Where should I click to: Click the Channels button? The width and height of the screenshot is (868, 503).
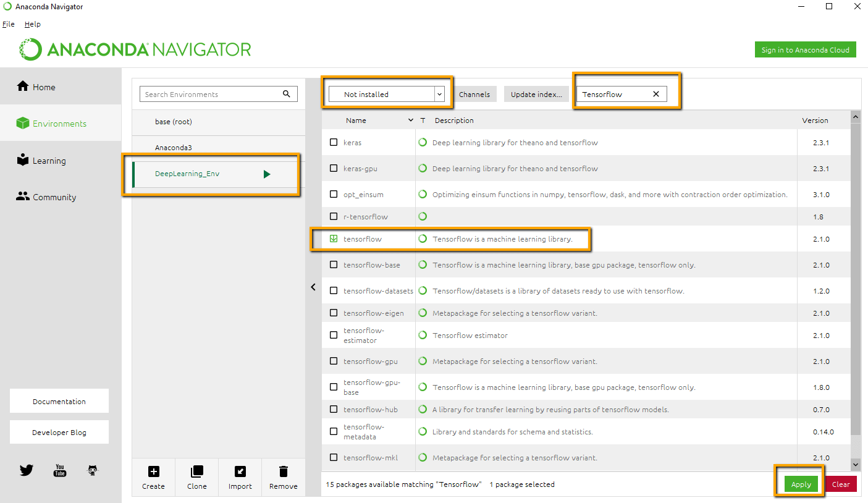click(474, 94)
